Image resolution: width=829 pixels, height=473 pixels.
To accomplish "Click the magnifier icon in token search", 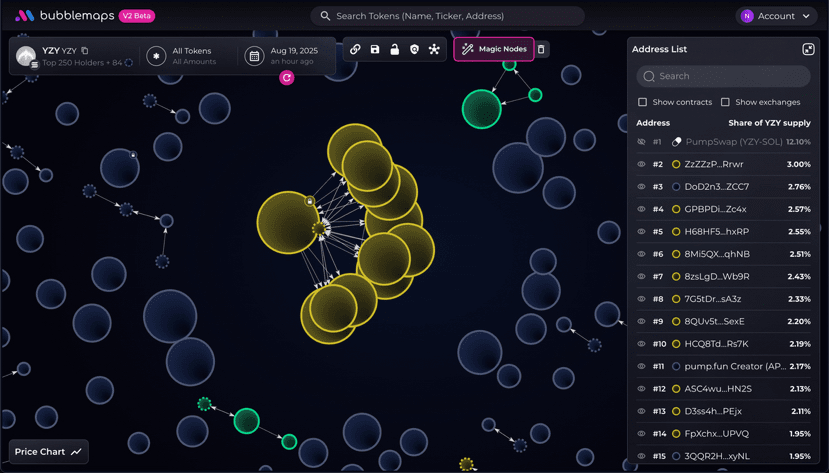I will click(325, 16).
